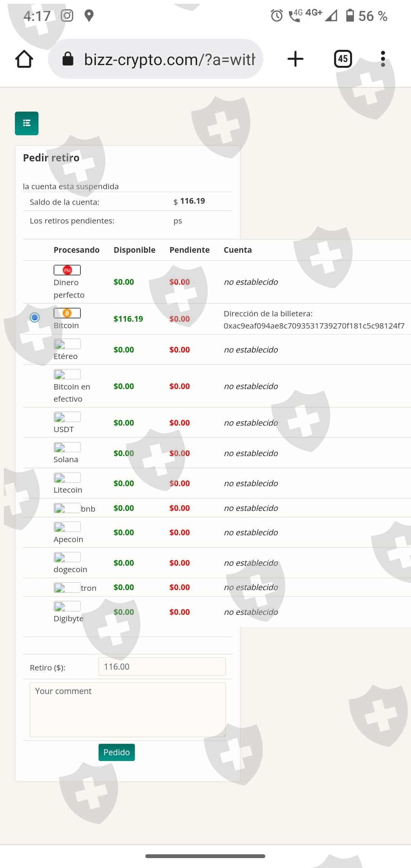411x868 pixels.
Task: Tap 'Dirección de la billetera:' text
Action: (268, 313)
